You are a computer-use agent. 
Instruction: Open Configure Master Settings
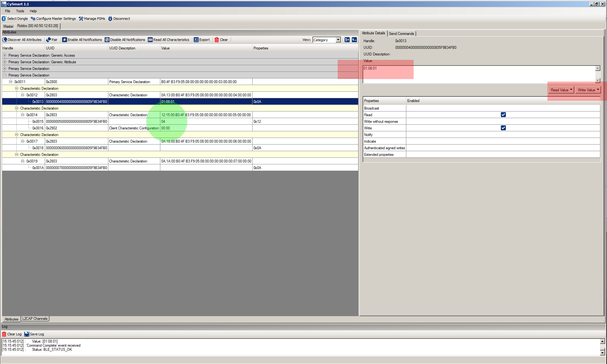coord(53,19)
